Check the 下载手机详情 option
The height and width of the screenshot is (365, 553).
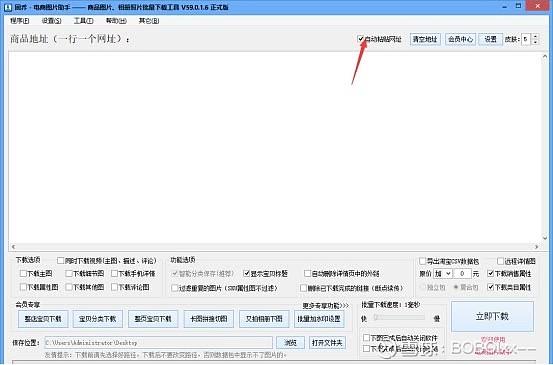pos(114,273)
